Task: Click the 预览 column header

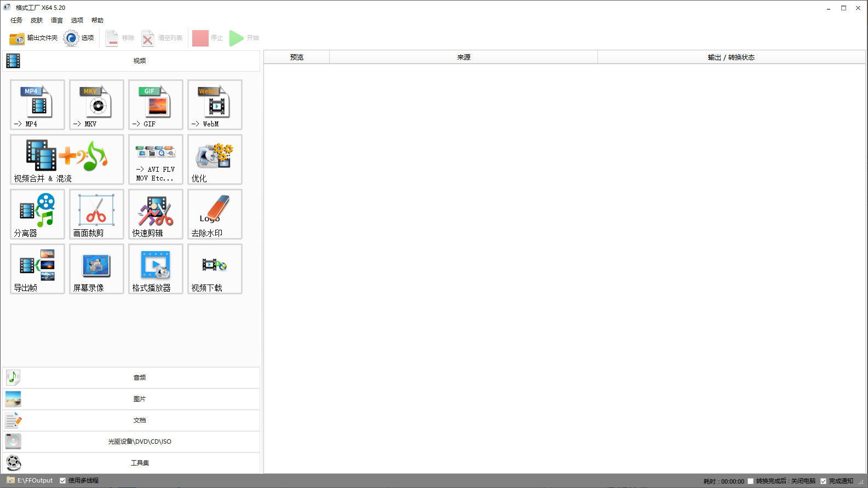Action: click(x=297, y=57)
